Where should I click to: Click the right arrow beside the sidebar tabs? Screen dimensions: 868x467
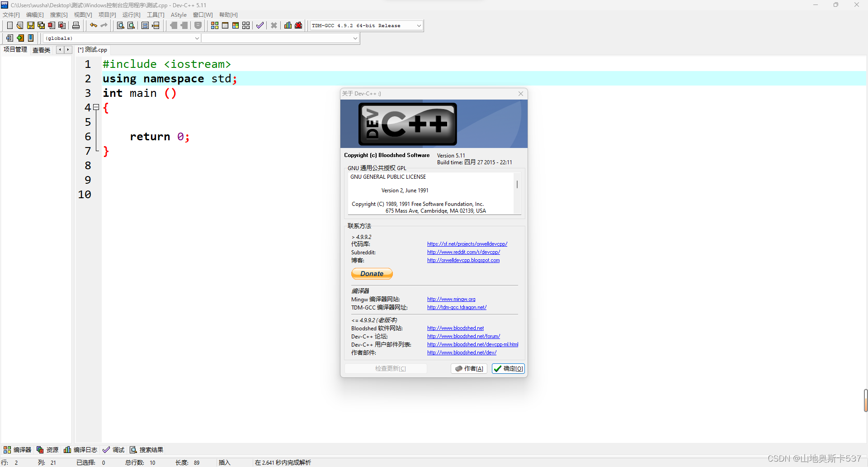pos(68,50)
